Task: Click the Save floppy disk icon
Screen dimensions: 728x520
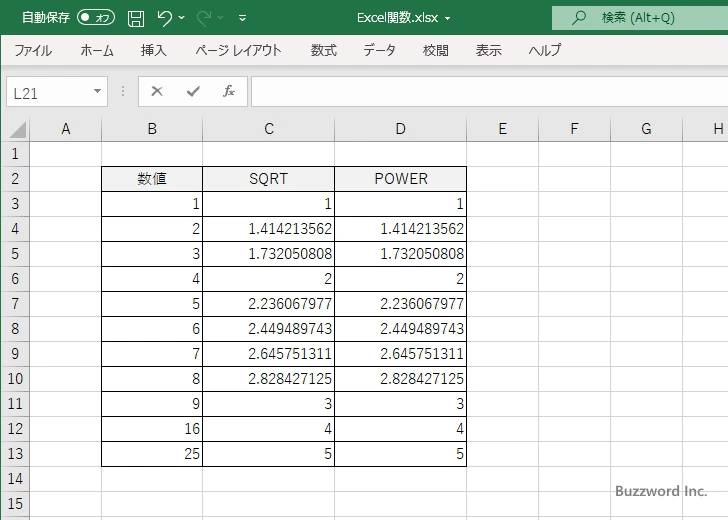Action: click(x=136, y=18)
